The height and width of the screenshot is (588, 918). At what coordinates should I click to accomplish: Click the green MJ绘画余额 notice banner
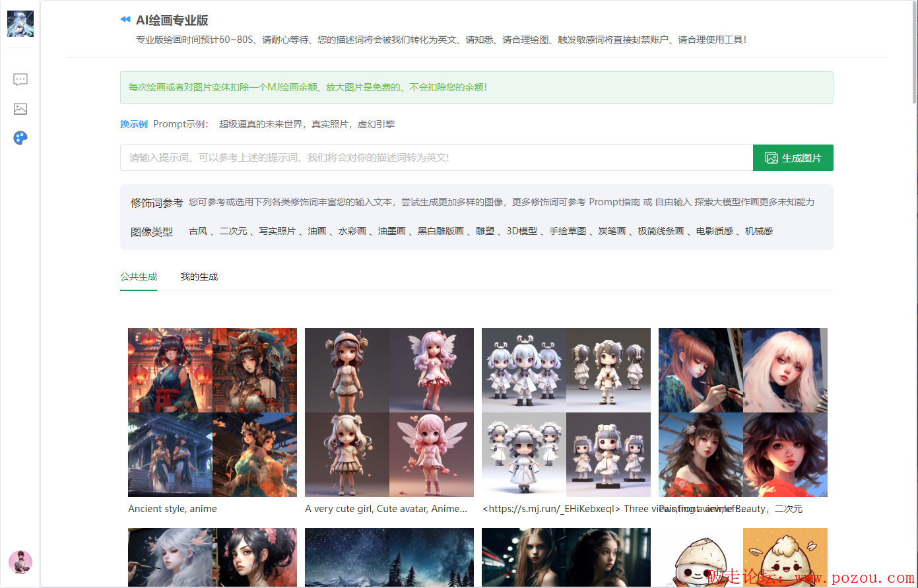point(476,87)
